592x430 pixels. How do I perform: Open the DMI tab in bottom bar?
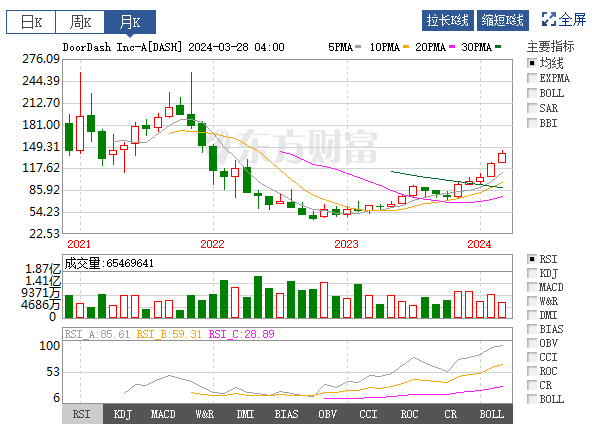click(245, 414)
